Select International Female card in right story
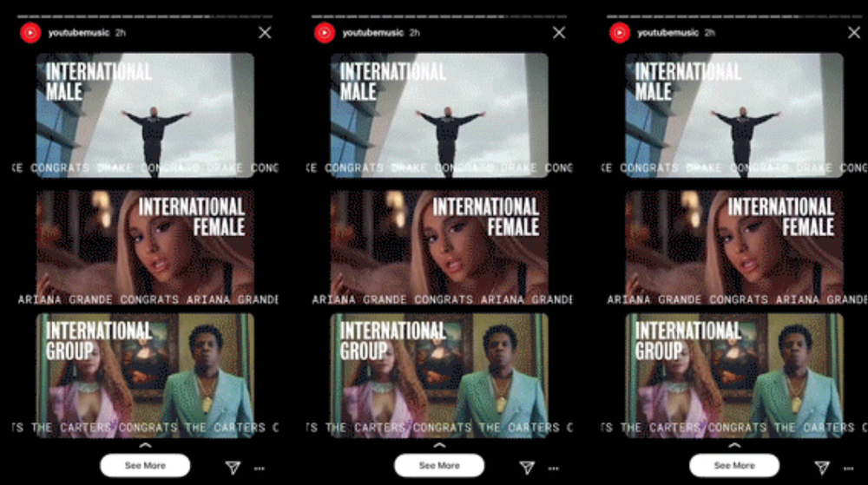 click(x=734, y=246)
